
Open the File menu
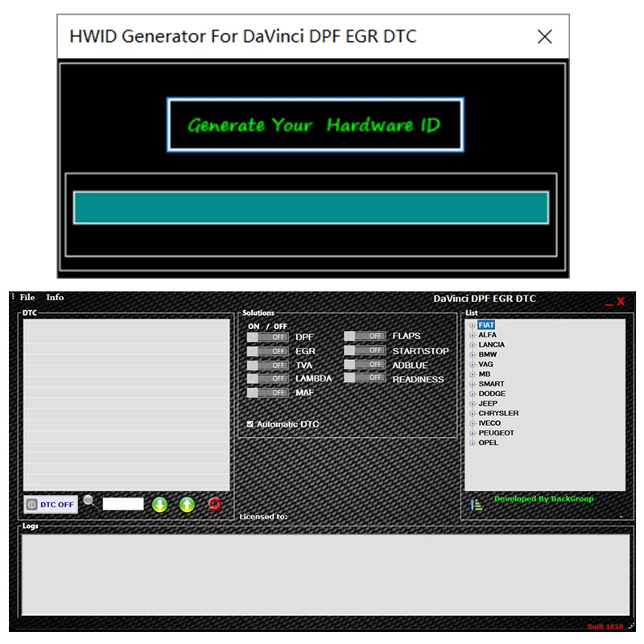(x=28, y=297)
